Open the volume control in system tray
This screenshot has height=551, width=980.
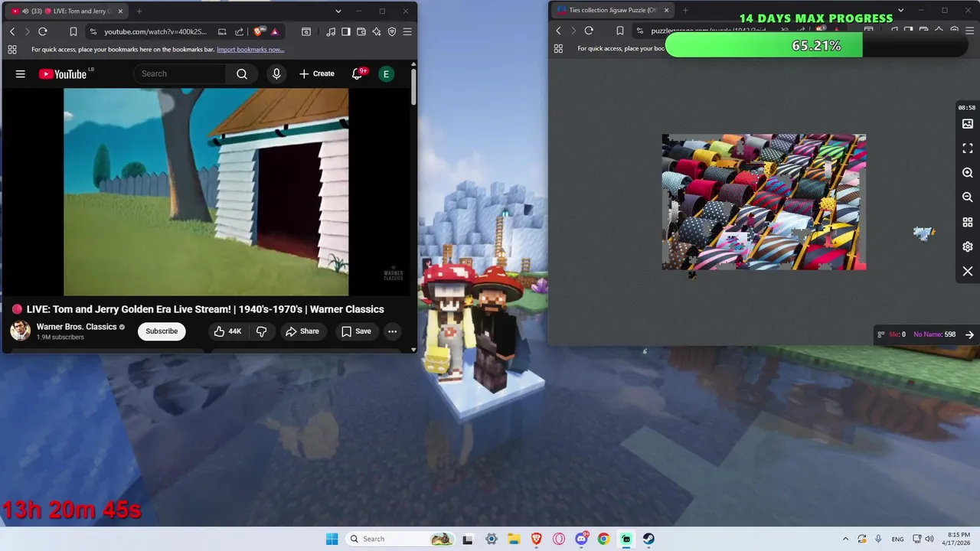coord(929,539)
